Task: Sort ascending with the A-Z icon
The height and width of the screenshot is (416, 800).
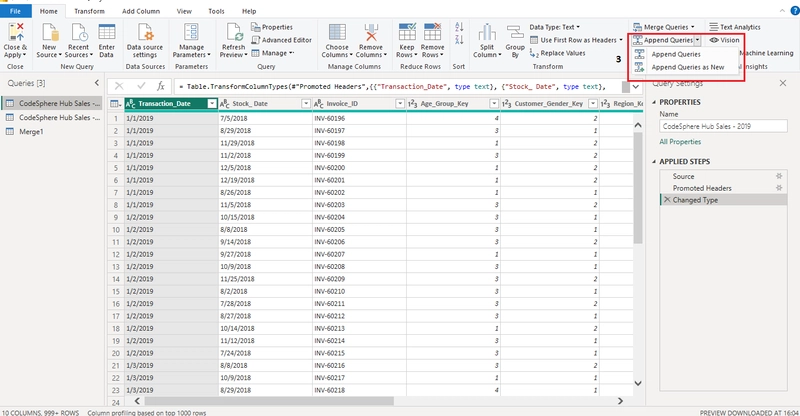Action: [x=459, y=27]
